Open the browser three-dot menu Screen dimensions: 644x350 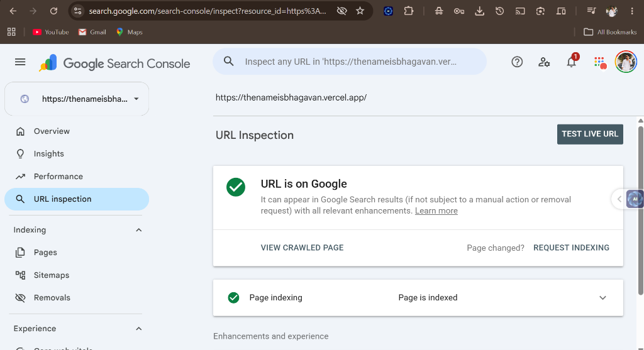pos(631,11)
